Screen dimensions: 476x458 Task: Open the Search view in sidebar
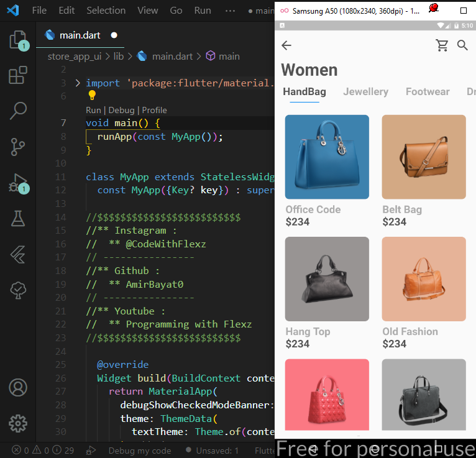[17, 111]
